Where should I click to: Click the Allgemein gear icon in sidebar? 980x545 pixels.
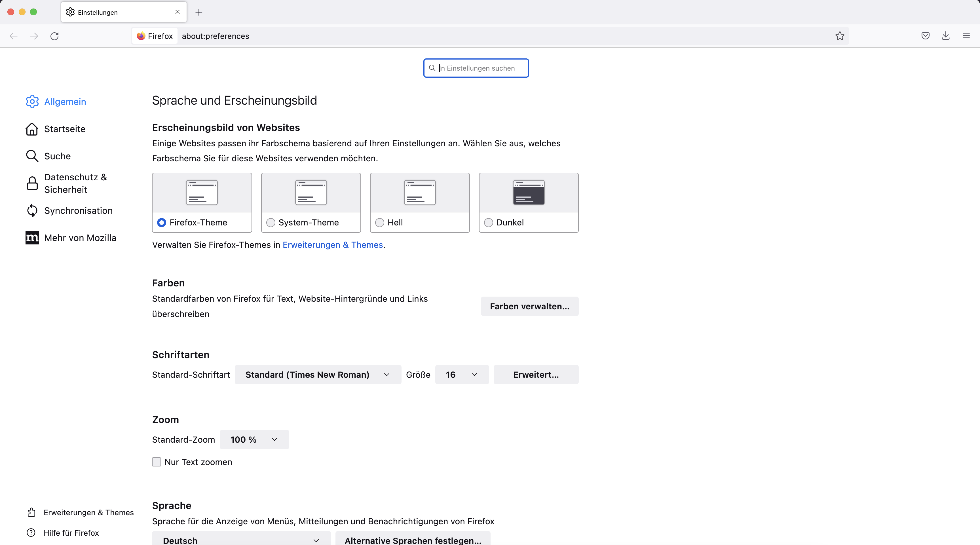[x=32, y=102]
